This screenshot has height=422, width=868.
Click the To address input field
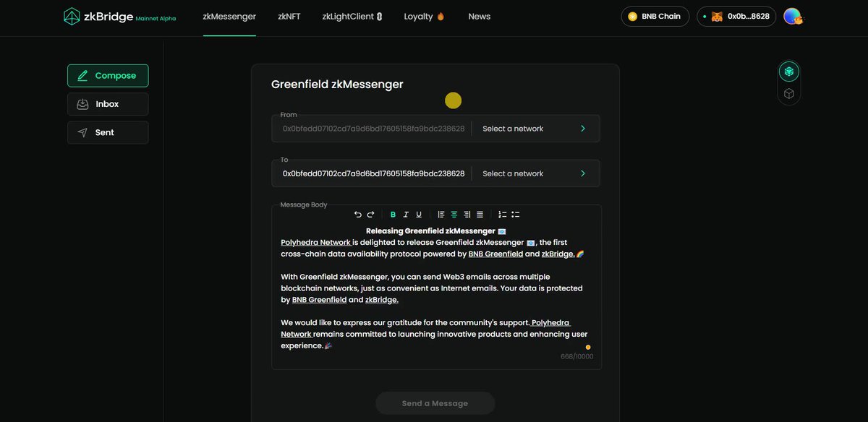pos(373,173)
